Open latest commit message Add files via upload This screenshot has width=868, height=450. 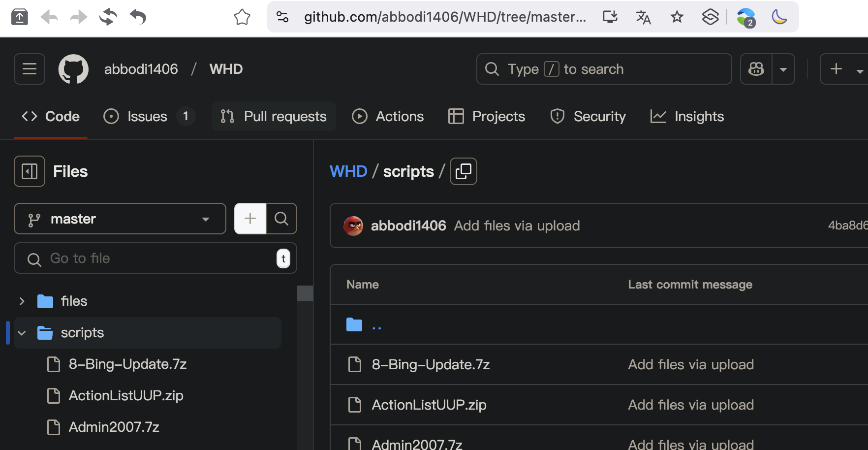[517, 226]
